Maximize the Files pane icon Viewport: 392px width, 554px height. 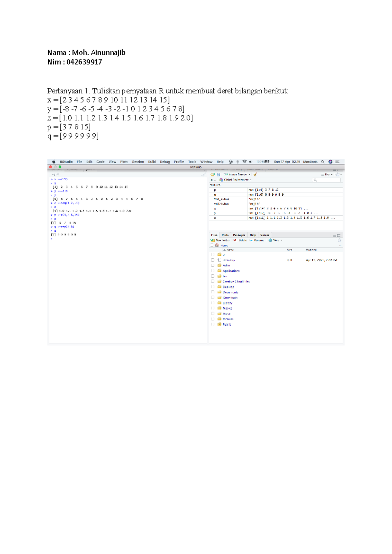(339, 235)
